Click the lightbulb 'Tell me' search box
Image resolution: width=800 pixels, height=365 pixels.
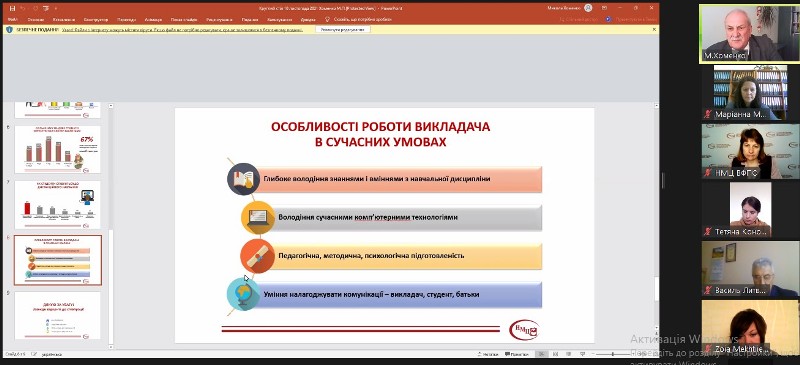click(x=359, y=19)
